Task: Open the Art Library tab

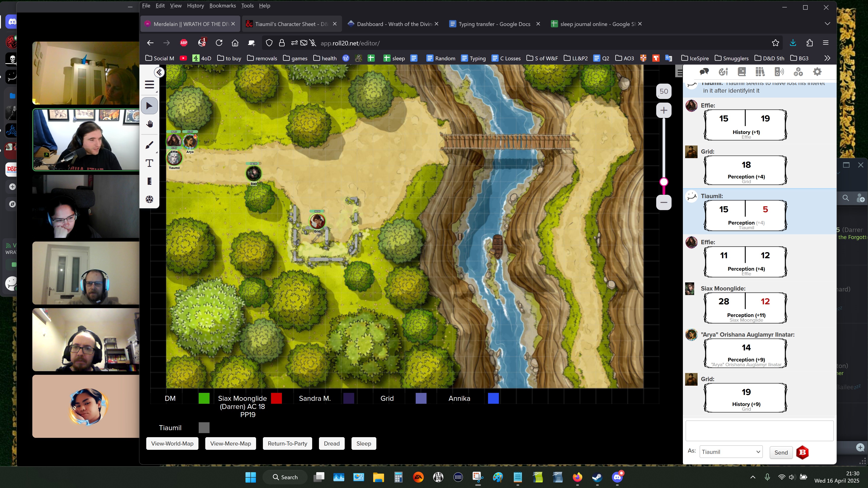Action: point(723,72)
